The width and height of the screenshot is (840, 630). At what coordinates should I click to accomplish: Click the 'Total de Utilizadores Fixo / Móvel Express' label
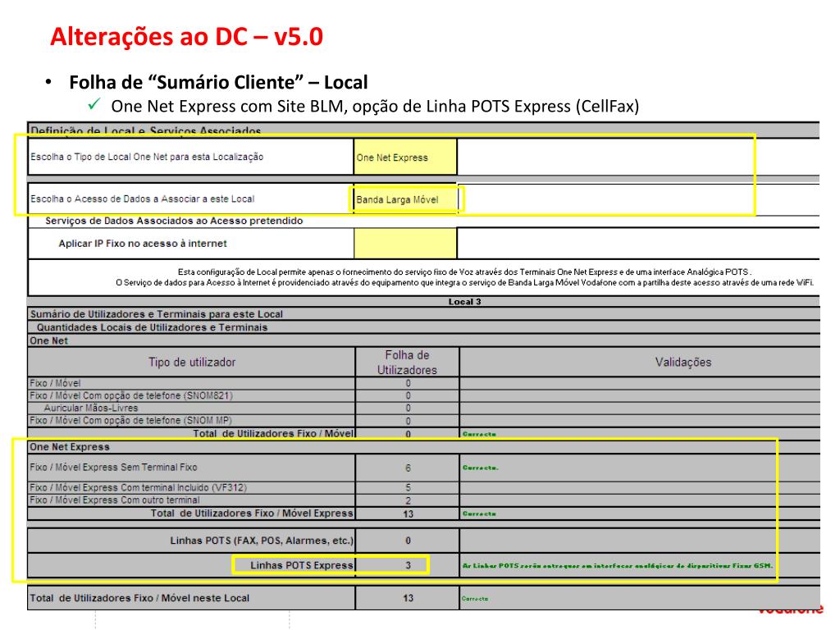click(252, 514)
